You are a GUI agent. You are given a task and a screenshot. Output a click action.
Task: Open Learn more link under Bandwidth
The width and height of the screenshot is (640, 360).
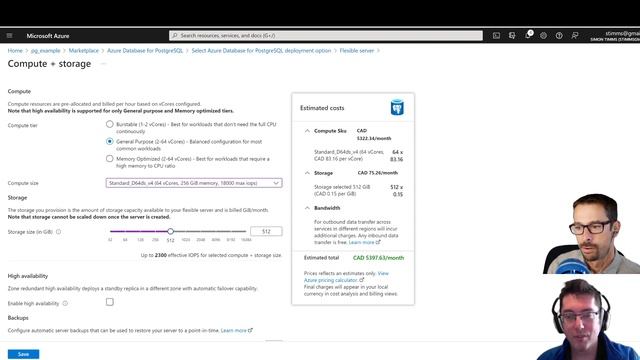(x=364, y=242)
